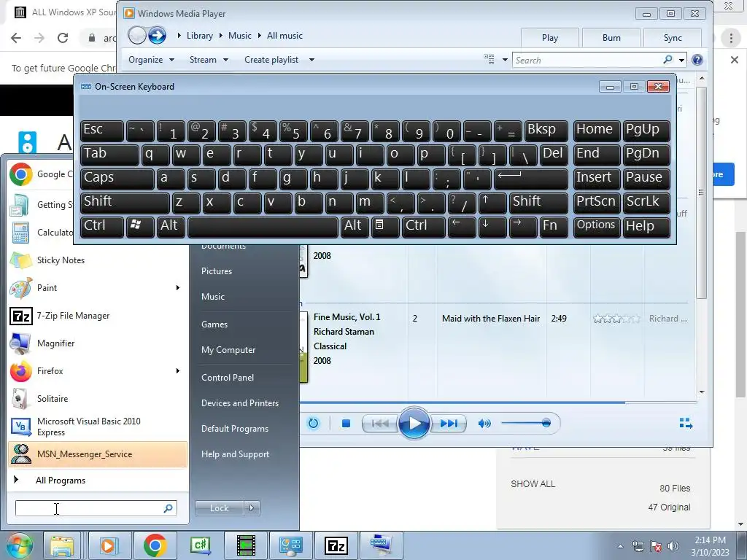Image resolution: width=747 pixels, height=560 pixels.
Task: Click the Media Player seek bar
Action: tap(498, 402)
